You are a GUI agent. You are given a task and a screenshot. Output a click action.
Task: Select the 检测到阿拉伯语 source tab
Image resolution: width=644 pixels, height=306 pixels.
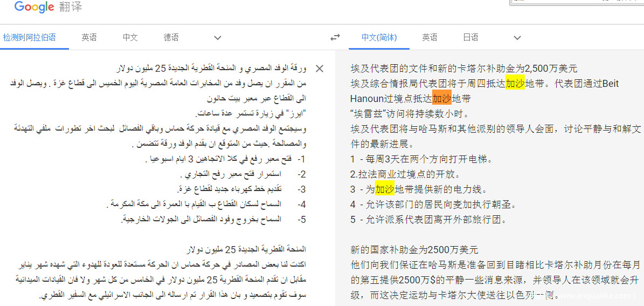[29, 37]
